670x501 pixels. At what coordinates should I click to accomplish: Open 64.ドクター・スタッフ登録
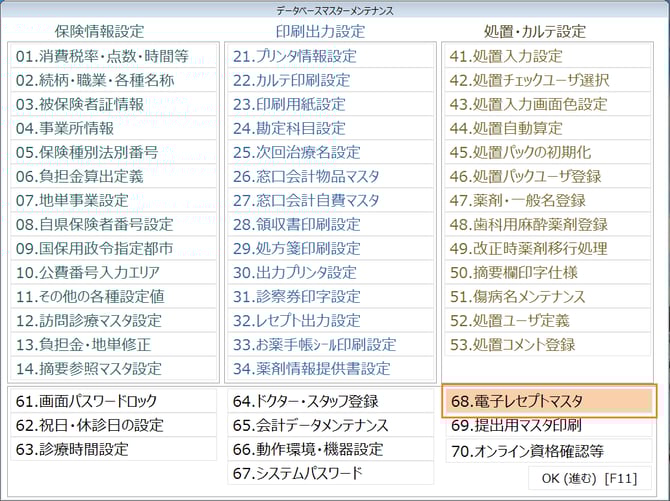pos(330,401)
